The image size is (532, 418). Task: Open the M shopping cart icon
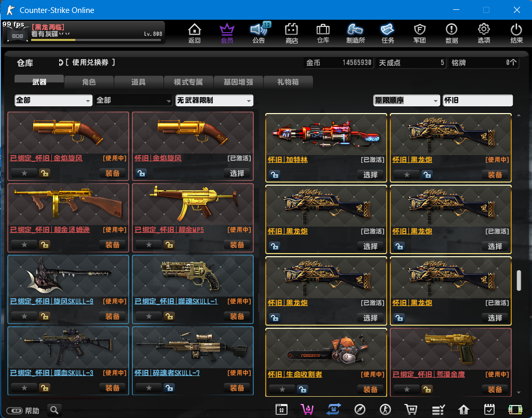tap(411, 410)
